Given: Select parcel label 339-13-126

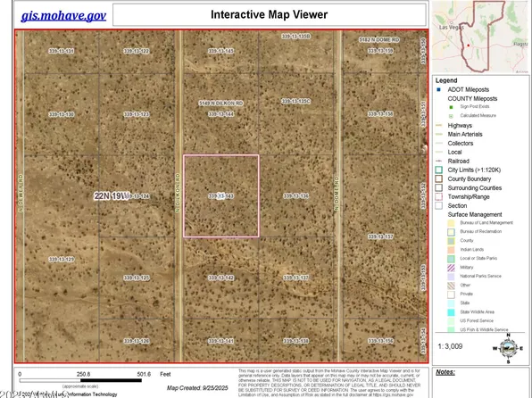Looking at the screenshot, I should tap(136, 341).
